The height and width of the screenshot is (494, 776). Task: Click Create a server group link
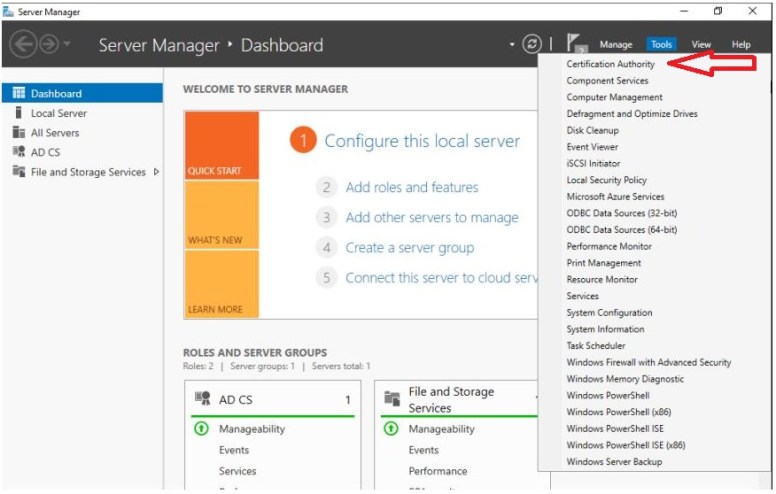(409, 248)
